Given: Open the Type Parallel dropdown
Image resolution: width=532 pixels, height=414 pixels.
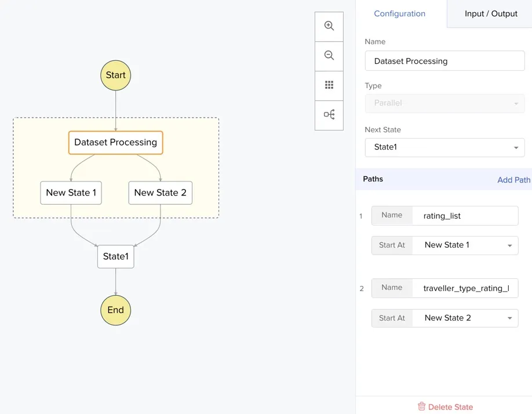Looking at the screenshot, I should click(x=444, y=103).
